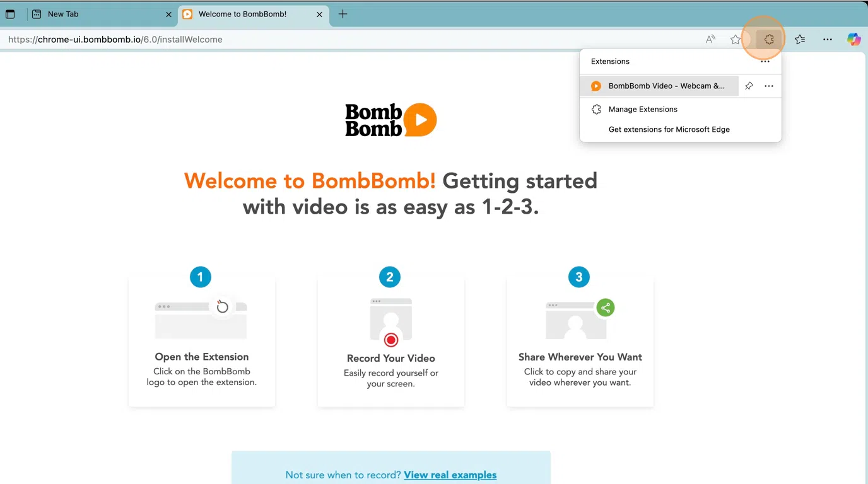Image resolution: width=868 pixels, height=484 pixels.
Task: Click the BombBomb logo on the page
Action: 390,120
